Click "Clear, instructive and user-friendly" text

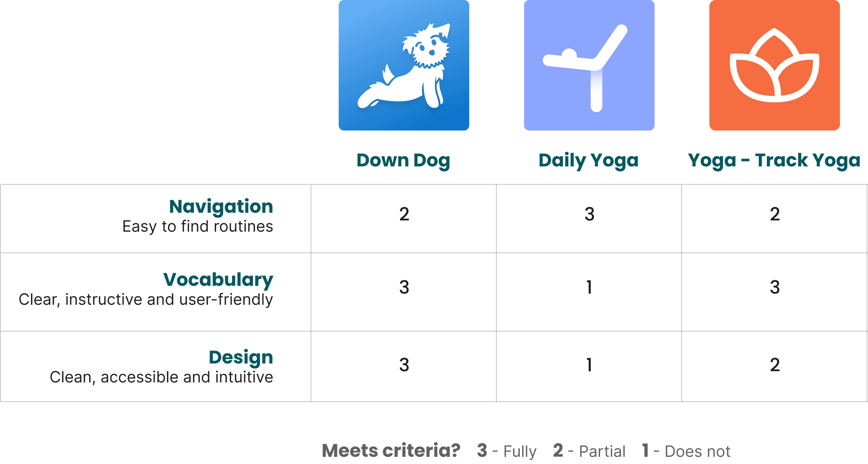[x=146, y=300]
